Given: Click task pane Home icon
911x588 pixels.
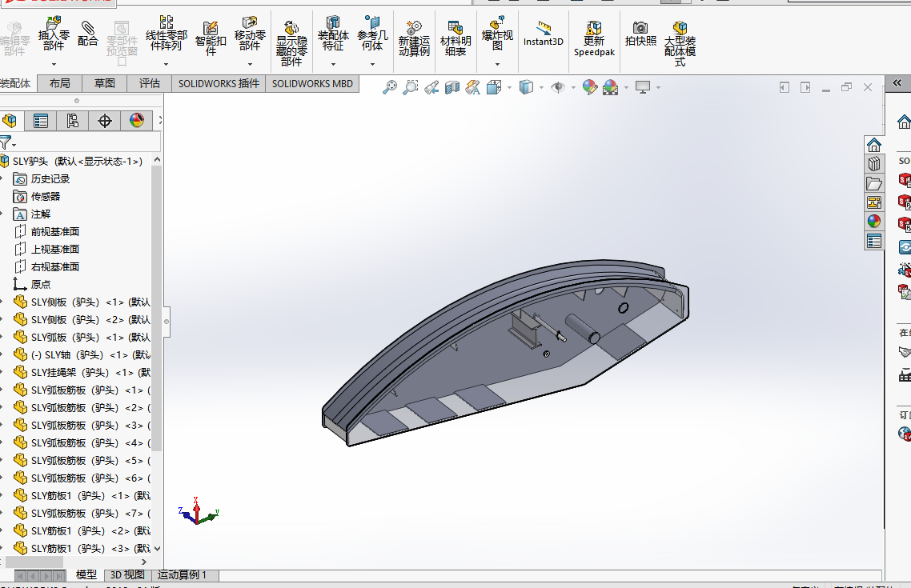Looking at the screenshot, I should (x=874, y=145).
